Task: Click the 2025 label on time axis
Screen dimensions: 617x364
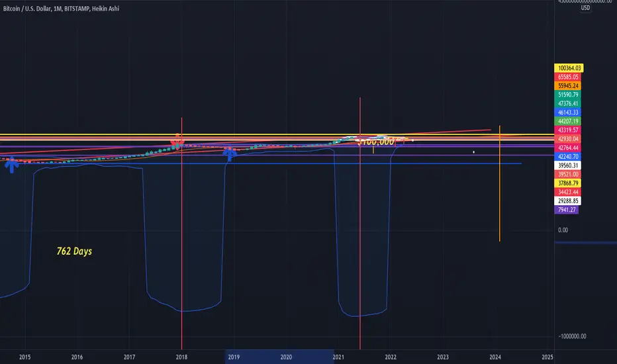Action: (x=547, y=357)
